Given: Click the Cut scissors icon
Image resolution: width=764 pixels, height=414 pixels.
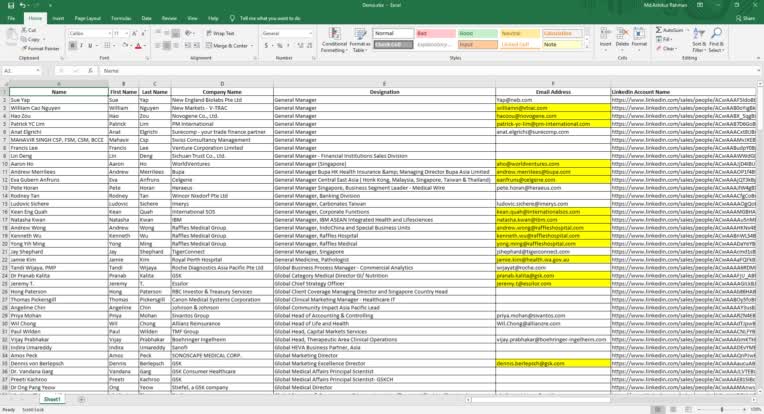Looking at the screenshot, I should [24, 30].
